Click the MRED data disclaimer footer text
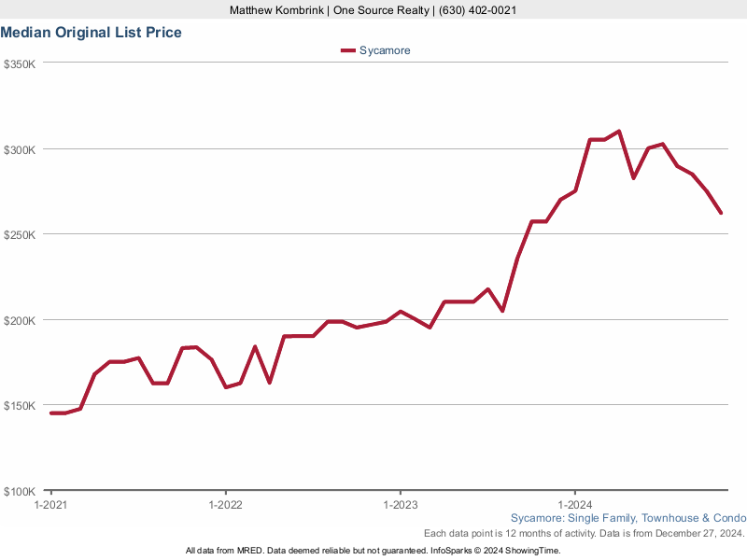 tap(373, 551)
